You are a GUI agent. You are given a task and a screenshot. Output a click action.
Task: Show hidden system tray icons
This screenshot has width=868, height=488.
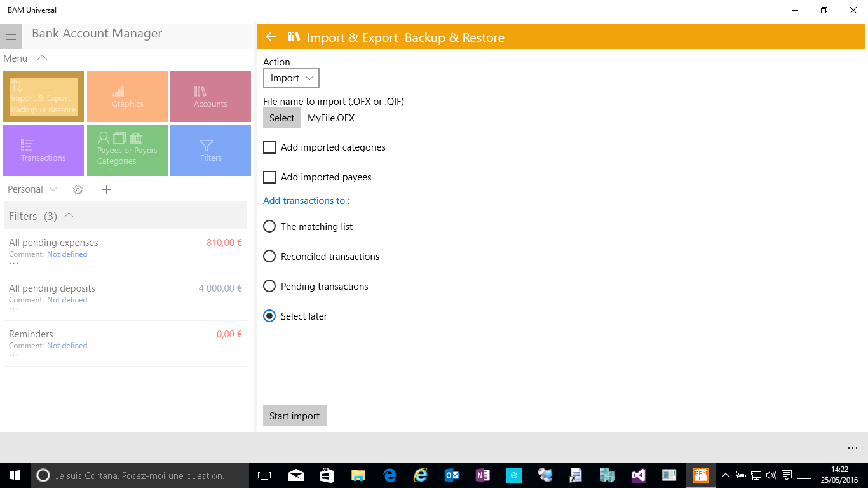(x=726, y=475)
